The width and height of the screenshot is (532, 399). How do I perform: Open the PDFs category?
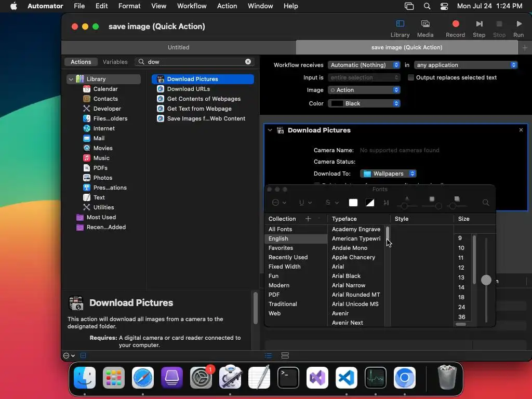pos(100,168)
